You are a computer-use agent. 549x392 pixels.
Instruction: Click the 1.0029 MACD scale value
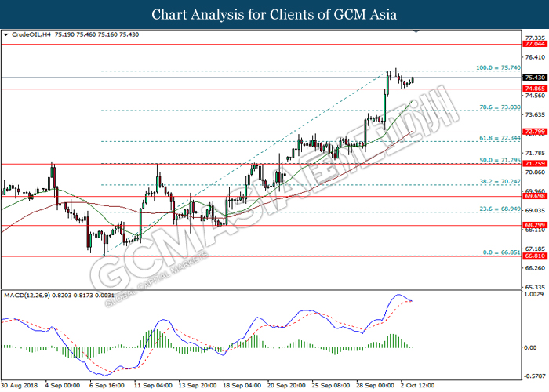click(535, 294)
